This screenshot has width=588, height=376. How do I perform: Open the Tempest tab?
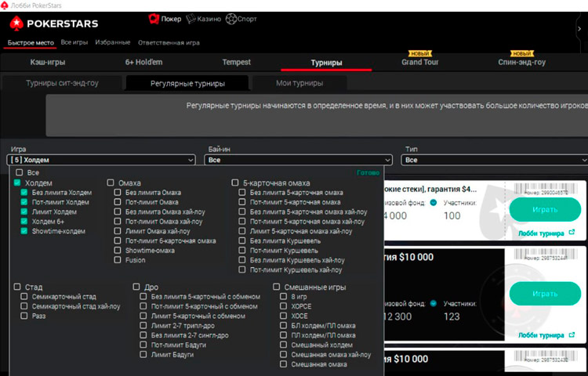(236, 62)
